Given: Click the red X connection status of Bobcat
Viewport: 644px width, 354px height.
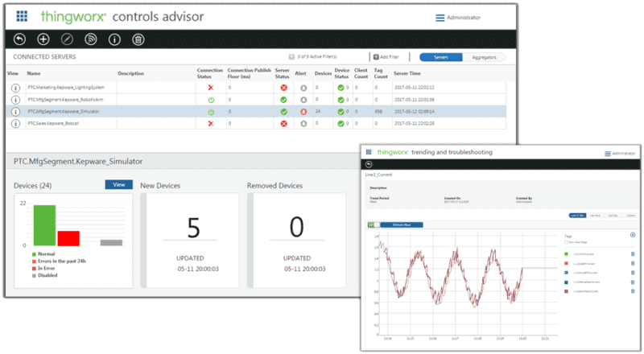Looking at the screenshot, I should click(211, 124).
